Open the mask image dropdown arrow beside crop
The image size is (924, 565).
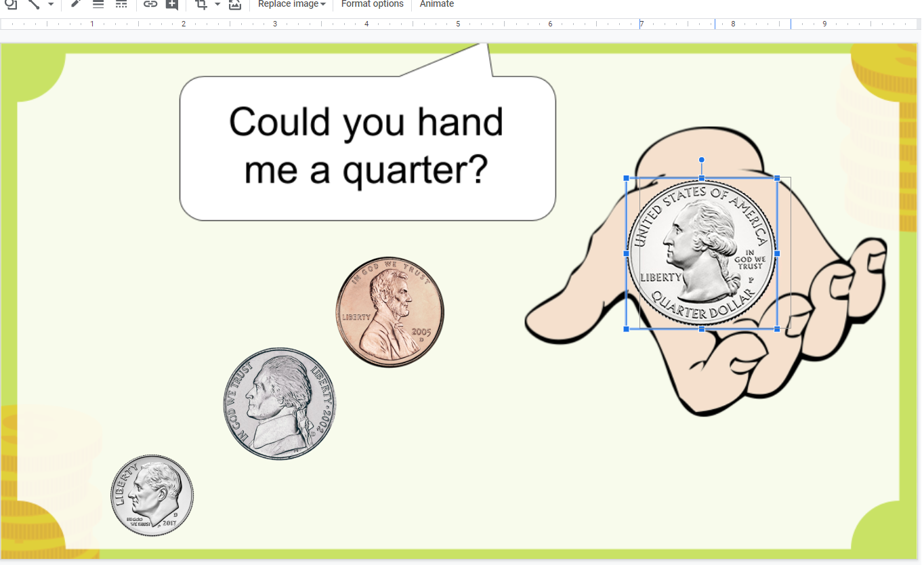(217, 4)
